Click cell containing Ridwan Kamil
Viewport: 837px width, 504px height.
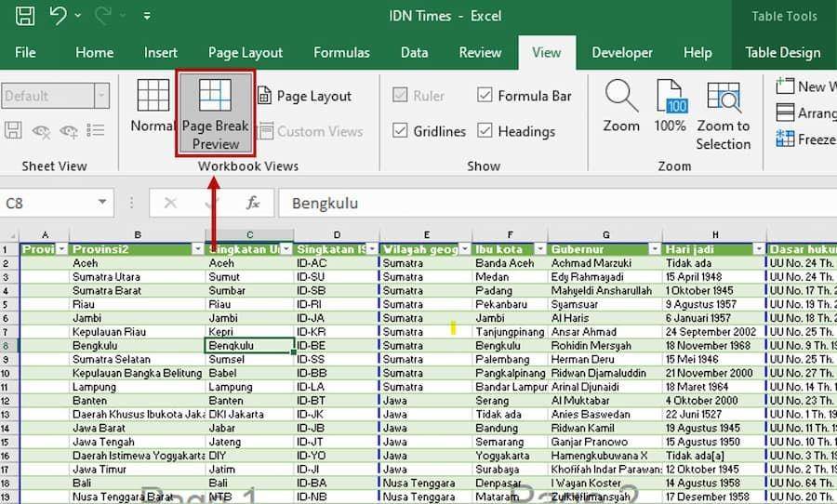click(x=605, y=428)
